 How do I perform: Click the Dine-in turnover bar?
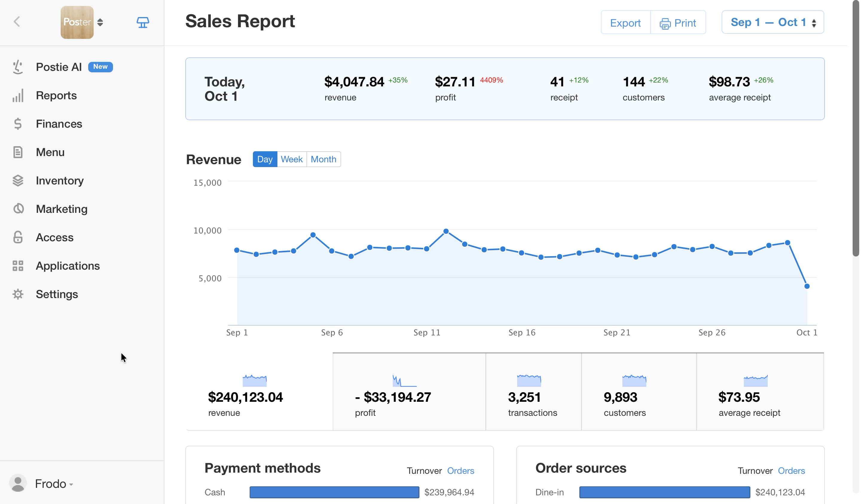pos(665,492)
